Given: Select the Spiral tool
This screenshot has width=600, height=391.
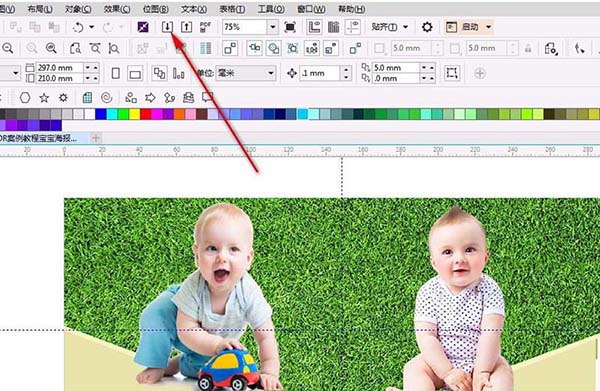Looking at the screenshot, I should [x=106, y=98].
